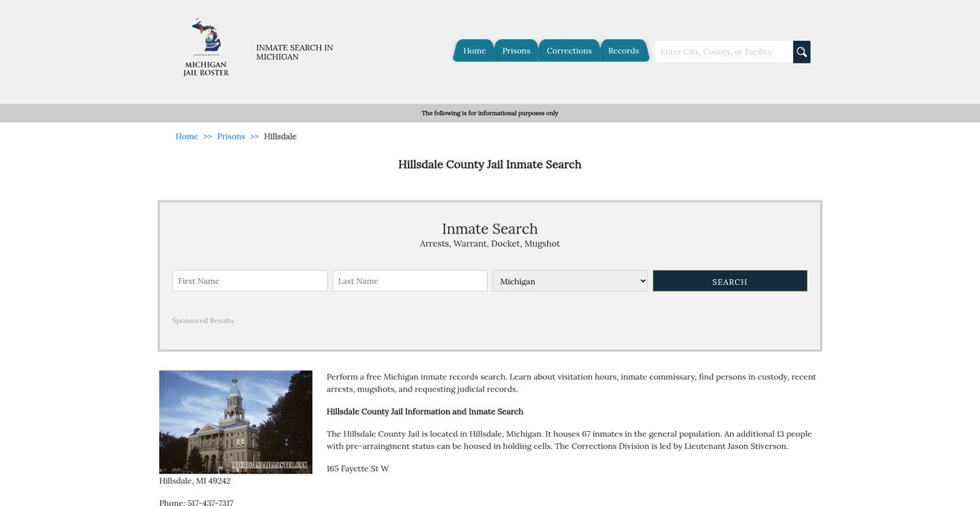Click 'Arrests, Warrant, Docket, Mugshot' subtitle
This screenshot has height=506, width=980.
point(490,244)
